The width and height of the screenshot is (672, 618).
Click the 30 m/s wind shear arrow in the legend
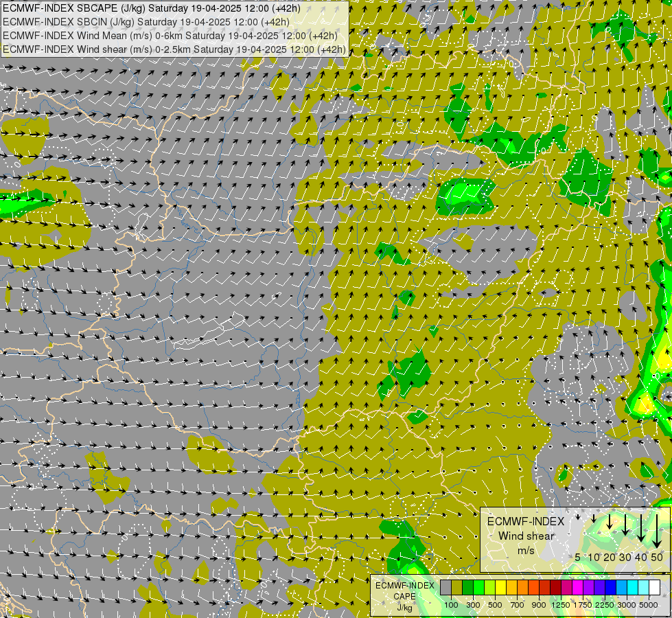[625, 525]
